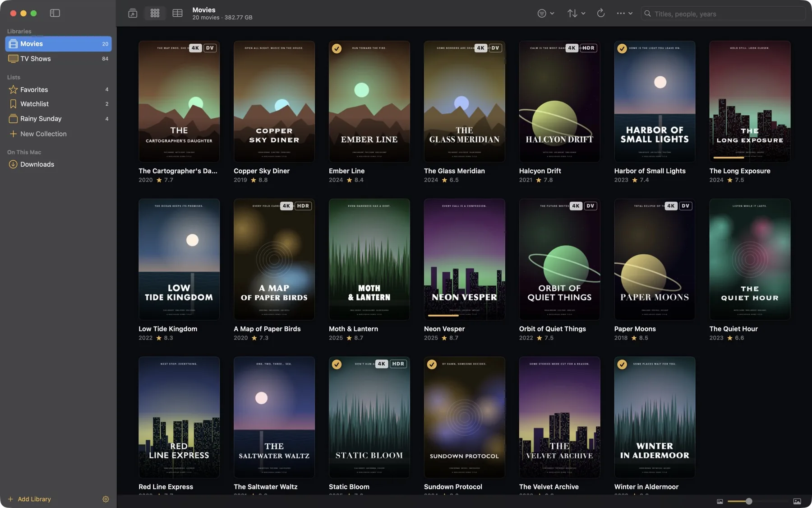Image resolution: width=812 pixels, height=508 pixels.
Task: Open the Rainy Sunday collection
Action: pyautogui.click(x=58, y=119)
